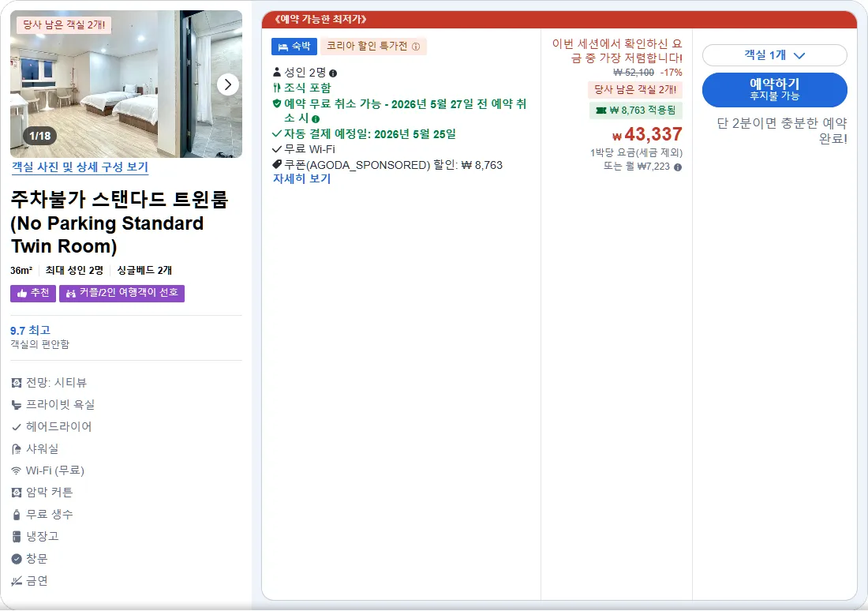
Task: Click the 최대 성인 2명 text
Action: tap(74, 270)
